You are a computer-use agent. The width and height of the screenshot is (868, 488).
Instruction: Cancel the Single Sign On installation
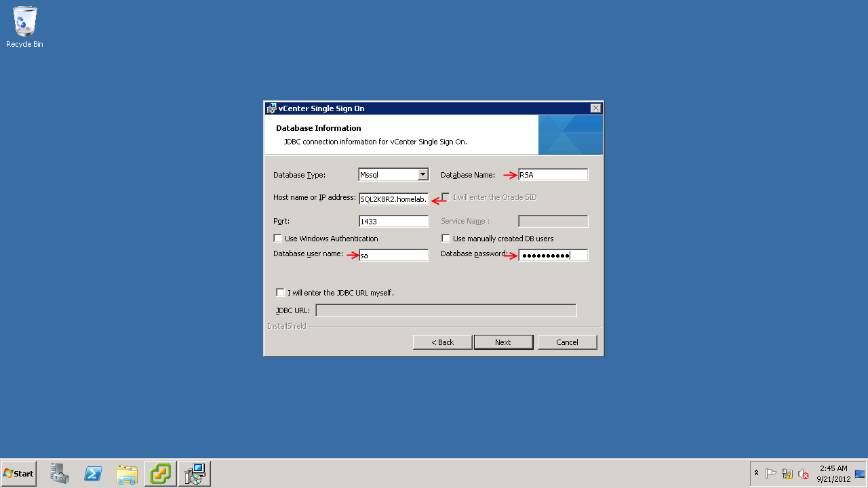(x=567, y=342)
